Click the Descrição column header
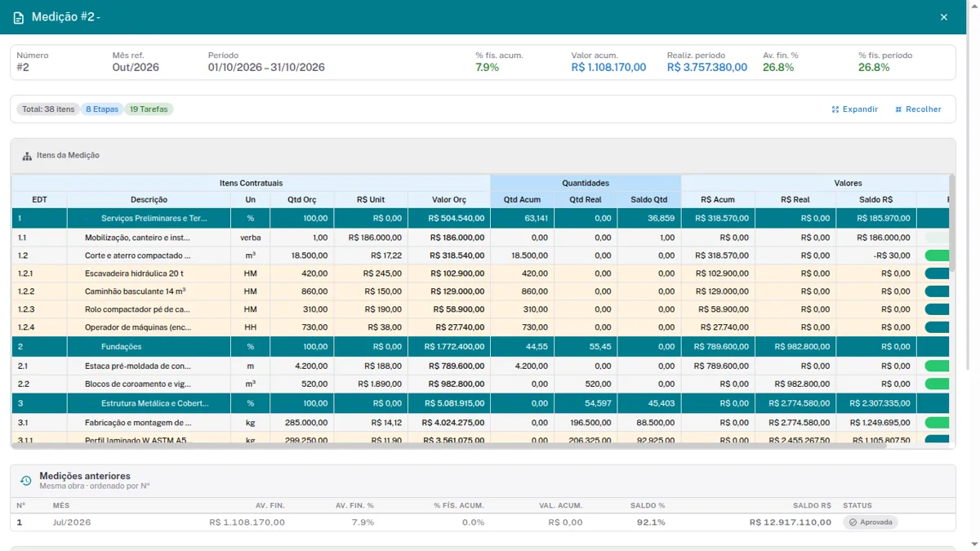The width and height of the screenshot is (980, 551). (149, 200)
